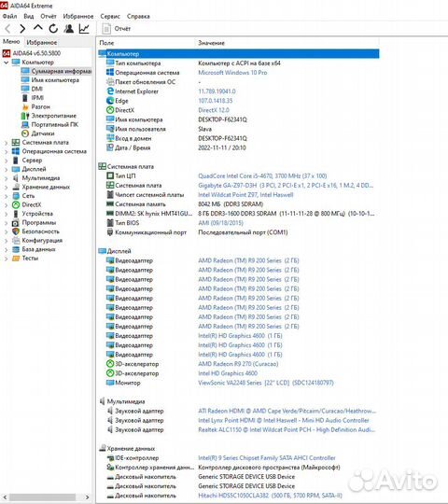Click the Поле column header

(x=106, y=43)
